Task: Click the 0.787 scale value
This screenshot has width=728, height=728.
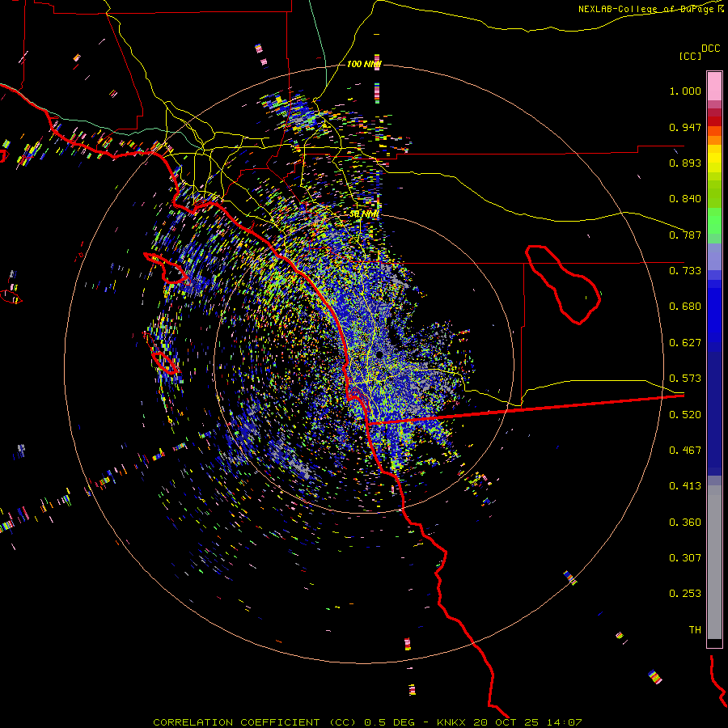Action: point(685,235)
